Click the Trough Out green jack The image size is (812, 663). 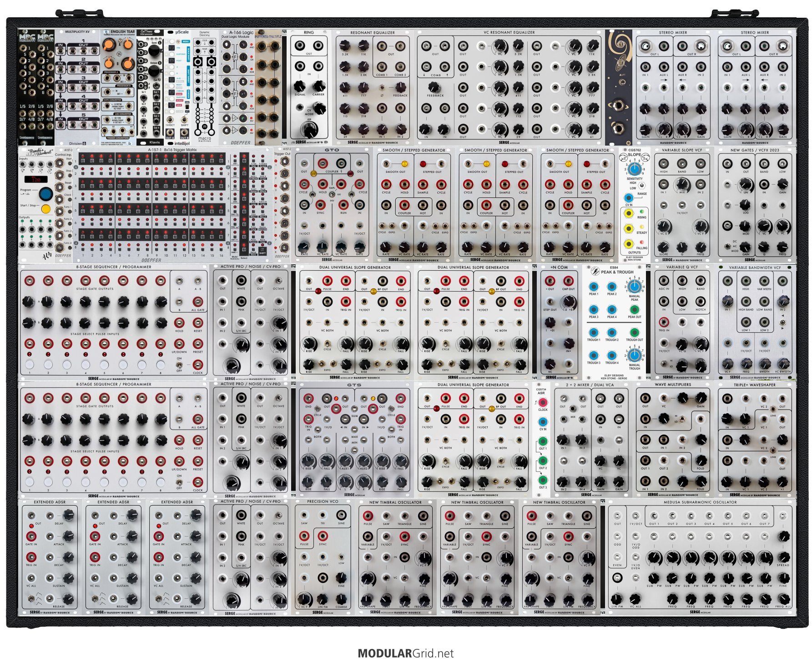click(x=634, y=332)
